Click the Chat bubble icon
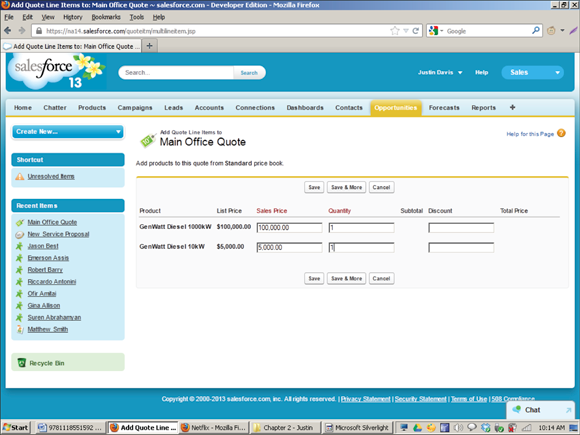Screen dimensions: 580x435 point(516,409)
